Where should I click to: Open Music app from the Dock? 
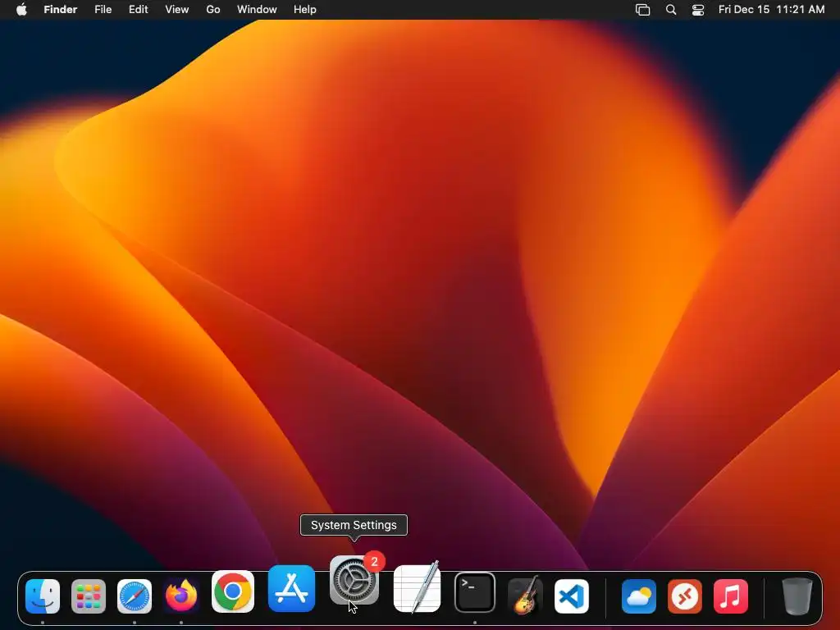click(731, 596)
